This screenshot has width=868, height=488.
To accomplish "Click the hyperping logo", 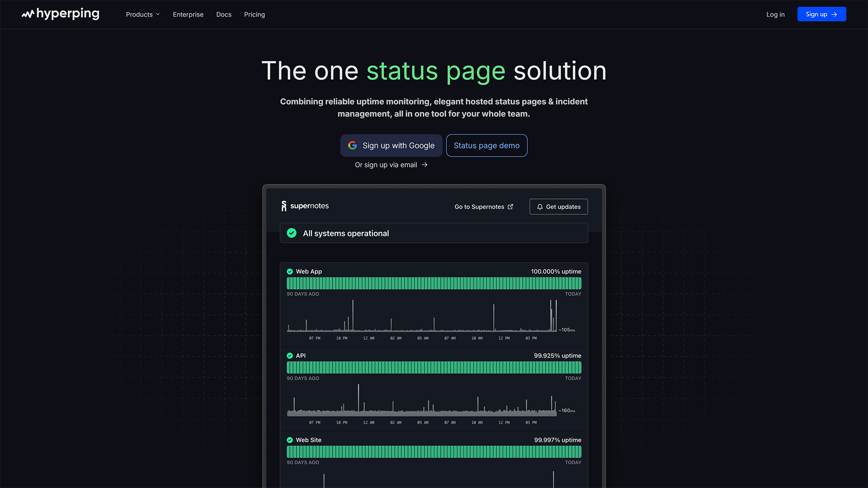I will 61,14.
